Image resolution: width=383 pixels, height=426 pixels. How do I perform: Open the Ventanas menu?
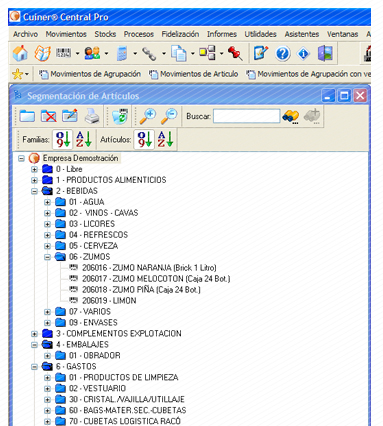click(x=342, y=34)
